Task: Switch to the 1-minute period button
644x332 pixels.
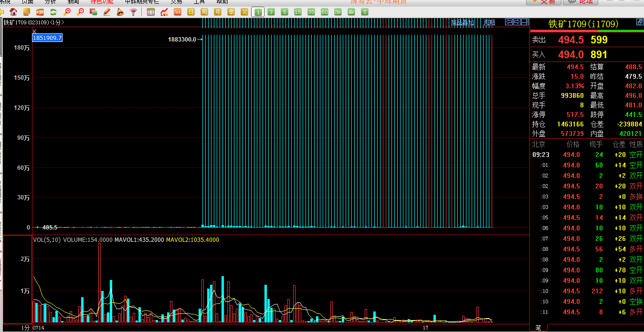Action: point(258,11)
